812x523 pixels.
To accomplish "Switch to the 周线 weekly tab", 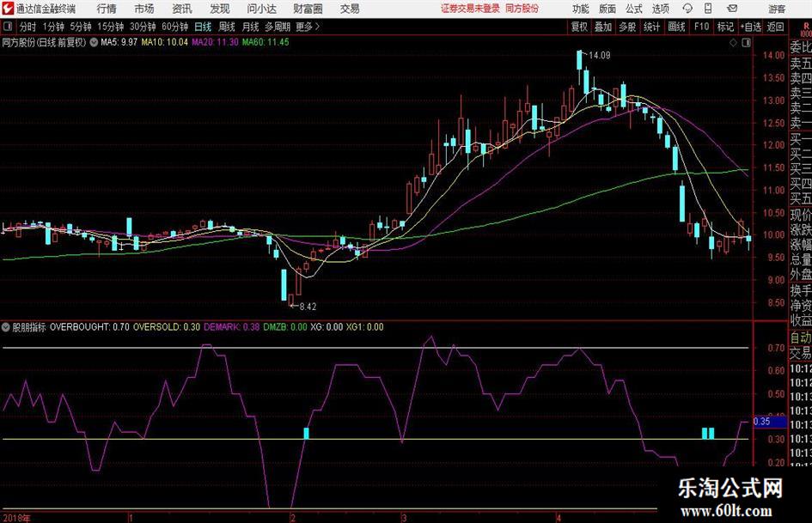I will click(x=227, y=27).
